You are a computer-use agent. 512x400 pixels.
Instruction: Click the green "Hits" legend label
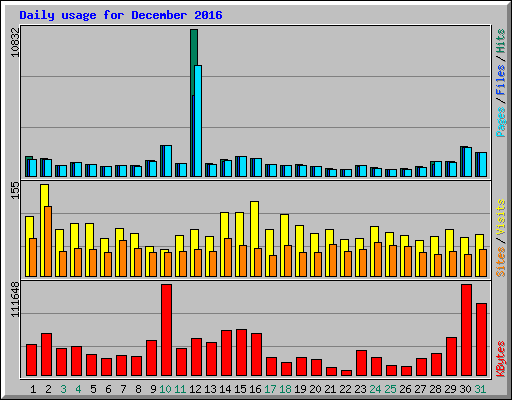click(x=501, y=41)
